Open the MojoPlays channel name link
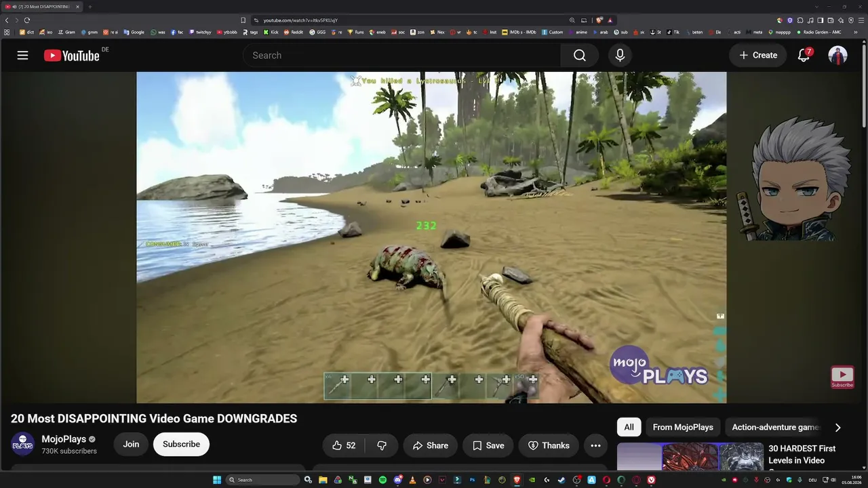The height and width of the screenshot is (488, 868). 64,439
